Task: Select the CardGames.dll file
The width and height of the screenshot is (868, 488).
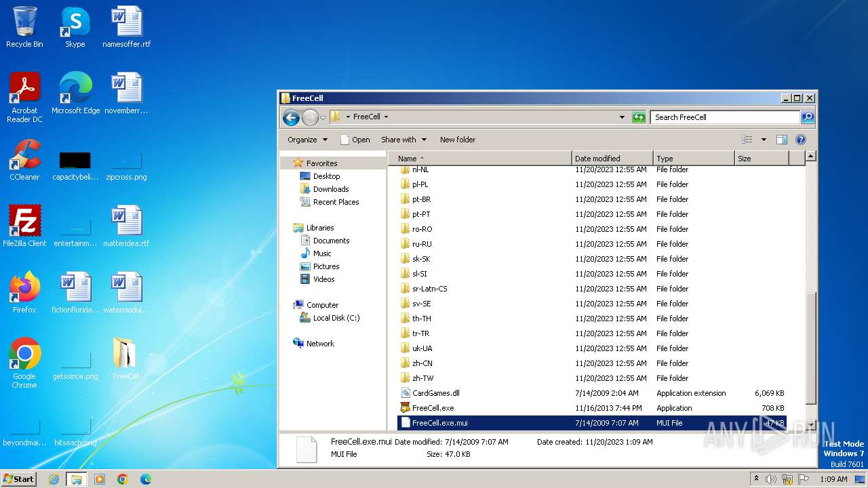Action: [x=592, y=393]
